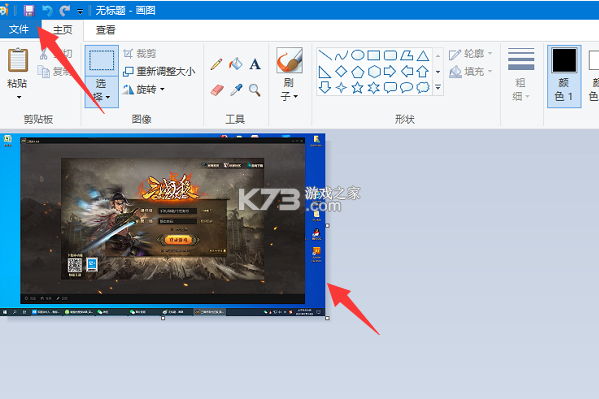This screenshot has height=399, width=599.
Task: Switch to the 主页 ribbon tab
Action: tap(62, 30)
